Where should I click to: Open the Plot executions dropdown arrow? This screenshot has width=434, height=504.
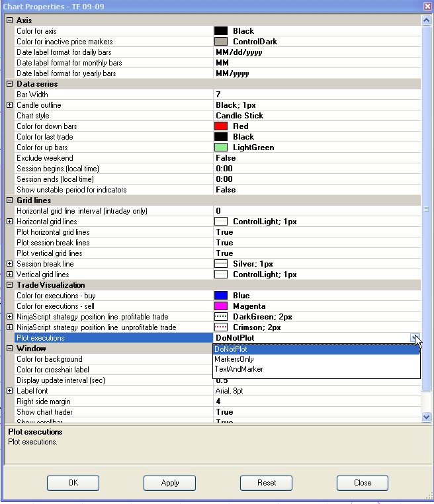[x=415, y=338]
